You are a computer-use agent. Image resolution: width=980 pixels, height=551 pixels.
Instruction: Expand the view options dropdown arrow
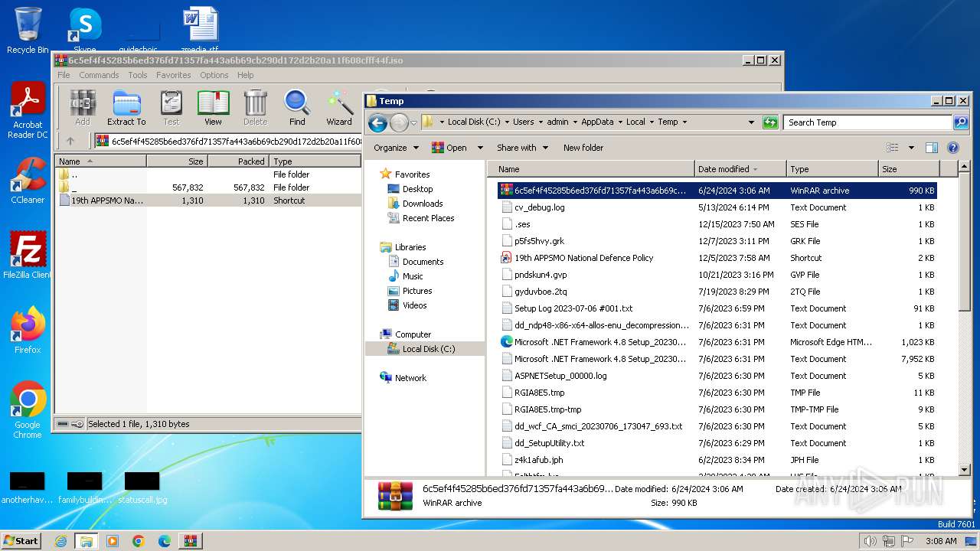pos(911,148)
